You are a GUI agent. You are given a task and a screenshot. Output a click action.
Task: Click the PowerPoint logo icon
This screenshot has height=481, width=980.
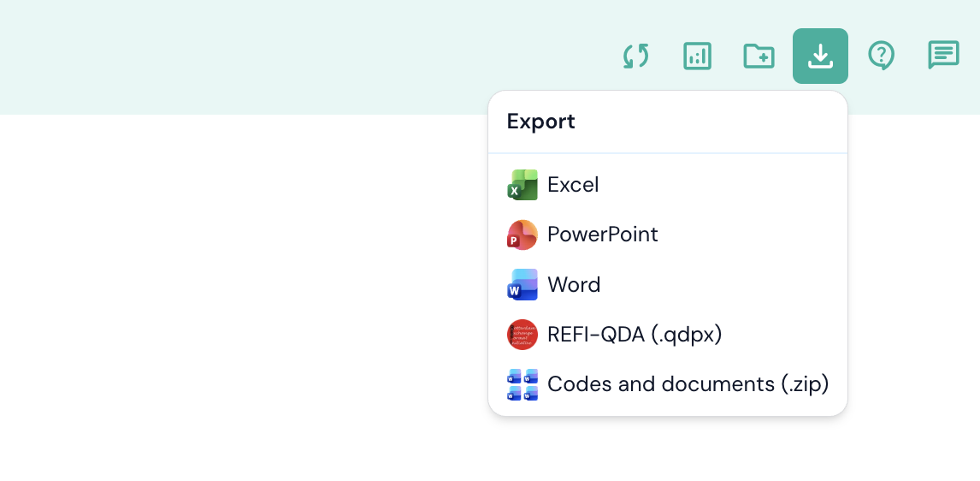[x=522, y=235]
